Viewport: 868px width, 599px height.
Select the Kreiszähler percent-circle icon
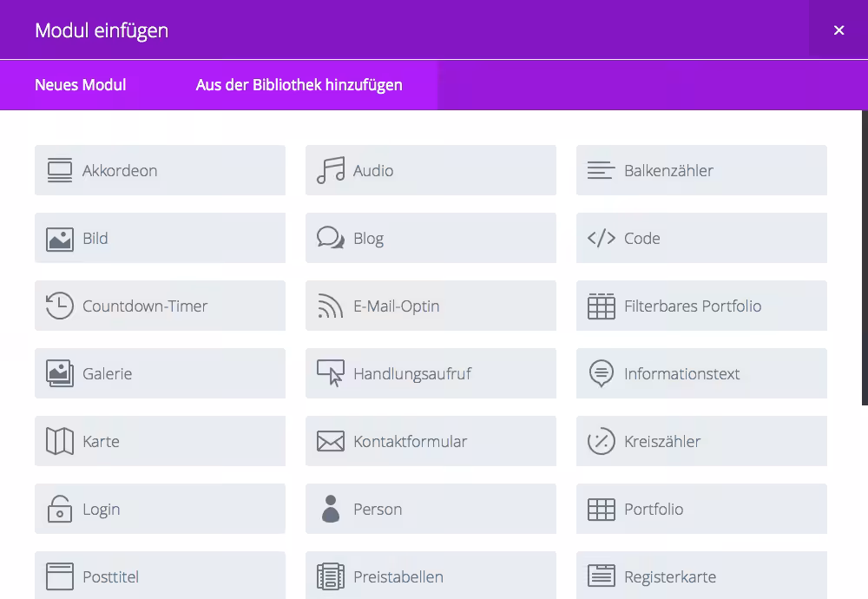602,441
